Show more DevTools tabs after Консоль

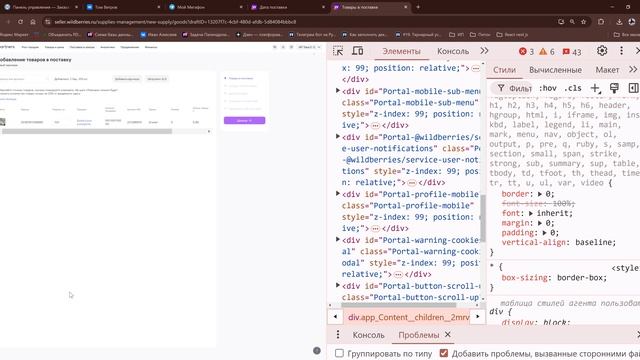pyautogui.click(x=484, y=51)
